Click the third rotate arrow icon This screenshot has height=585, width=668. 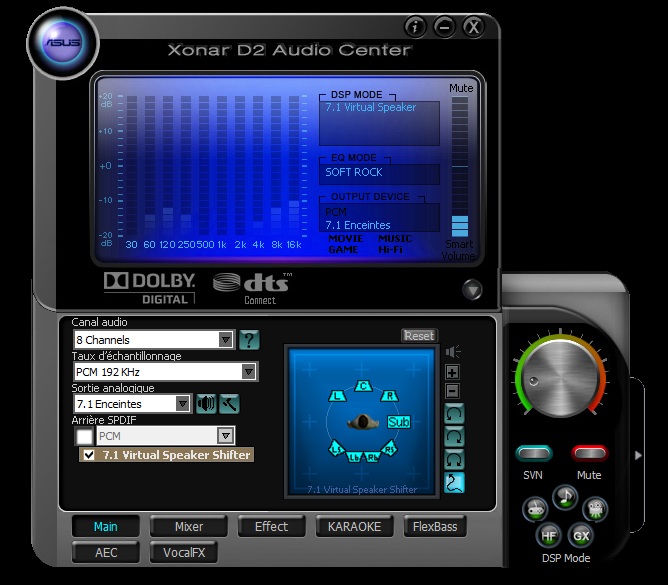(x=454, y=460)
